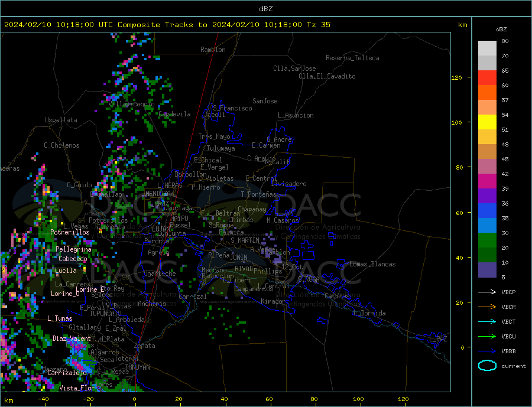Click the S_ROSA label

point(309,279)
